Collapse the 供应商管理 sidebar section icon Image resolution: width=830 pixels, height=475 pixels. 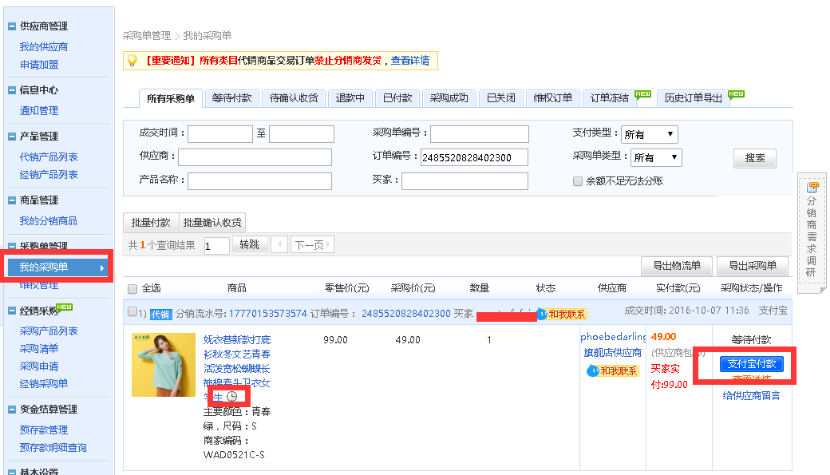point(10,27)
